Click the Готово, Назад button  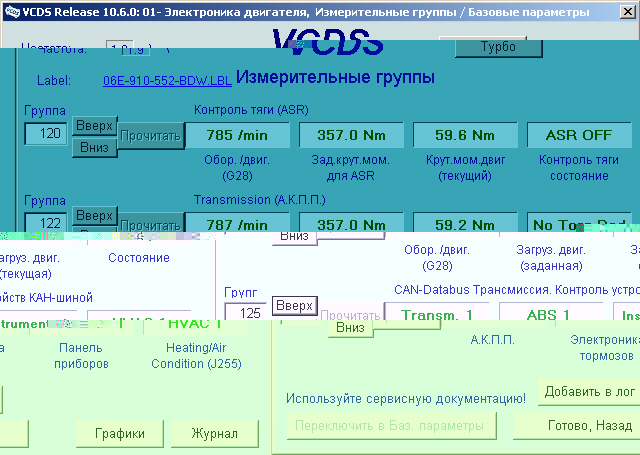[576, 426]
